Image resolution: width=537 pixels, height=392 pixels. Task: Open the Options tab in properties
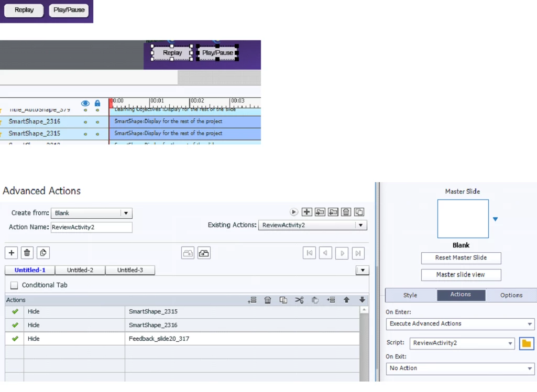(x=511, y=295)
